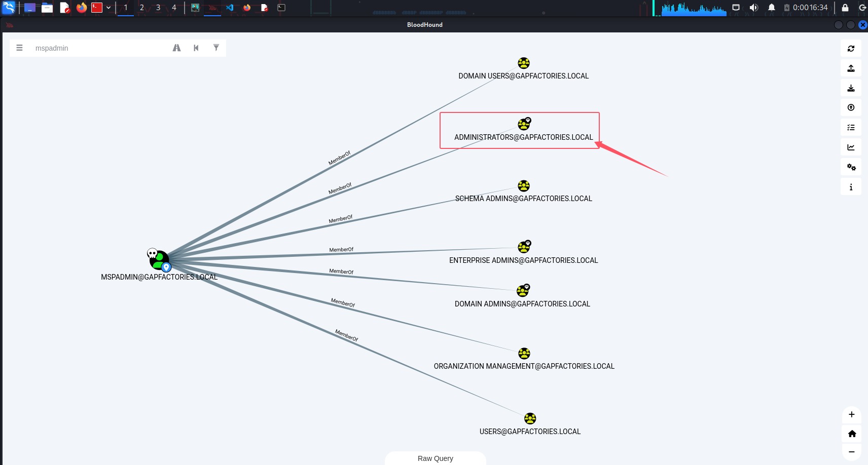This screenshot has height=465, width=868.
Task: Zoom out with the minus button
Action: click(852, 452)
